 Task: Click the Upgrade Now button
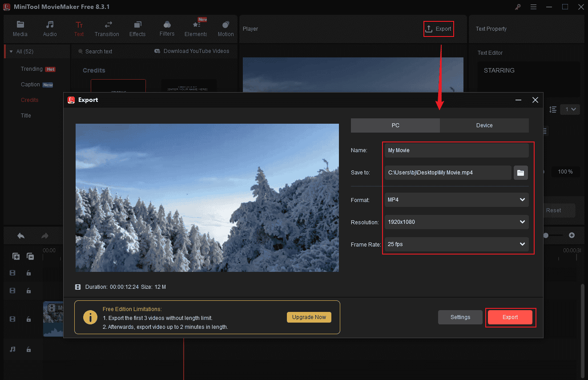click(x=309, y=317)
